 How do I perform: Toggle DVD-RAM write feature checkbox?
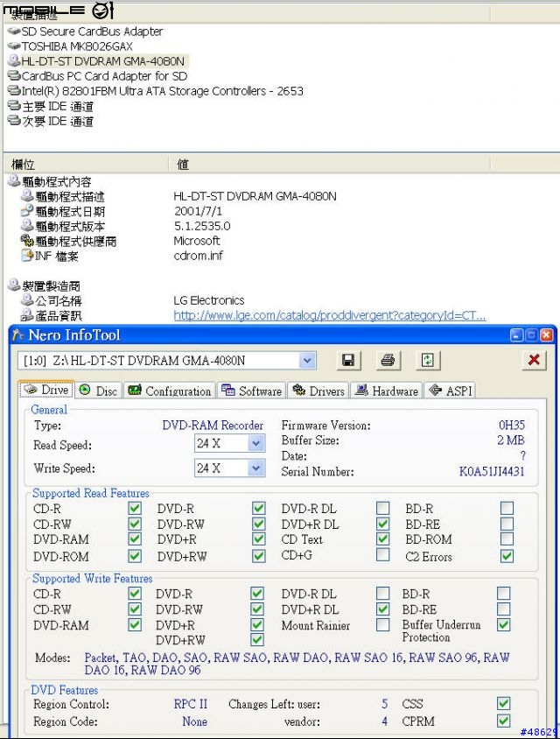[x=135, y=625]
